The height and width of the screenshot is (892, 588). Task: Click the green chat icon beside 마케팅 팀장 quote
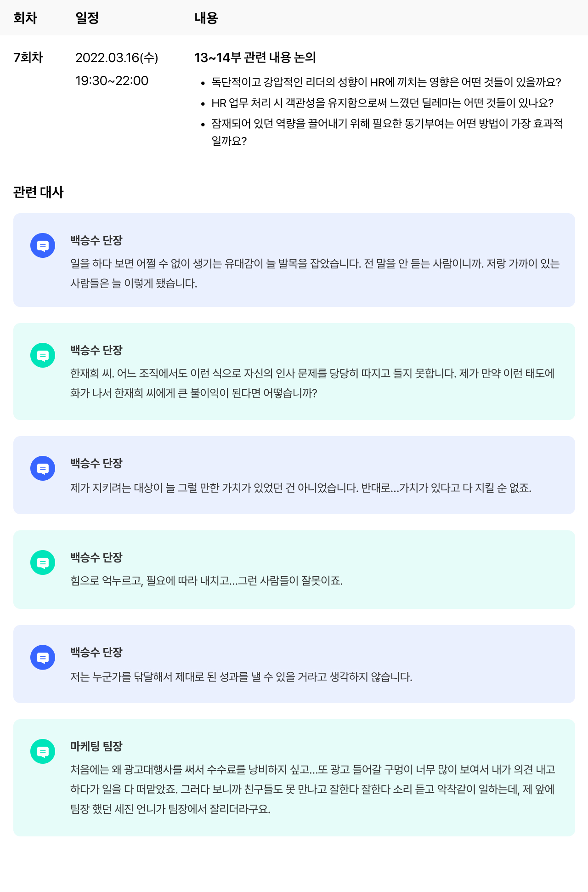click(x=43, y=752)
